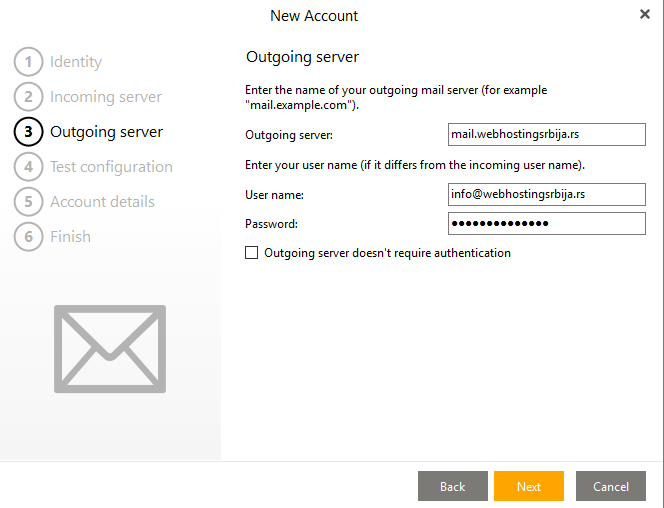Go to Next step with orange button

(x=529, y=486)
